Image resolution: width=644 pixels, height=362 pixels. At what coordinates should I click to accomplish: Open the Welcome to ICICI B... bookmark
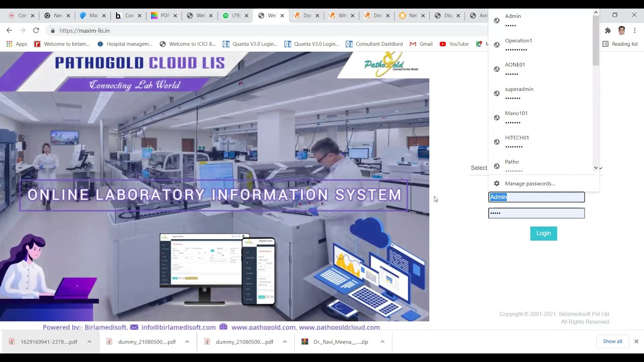(x=188, y=44)
